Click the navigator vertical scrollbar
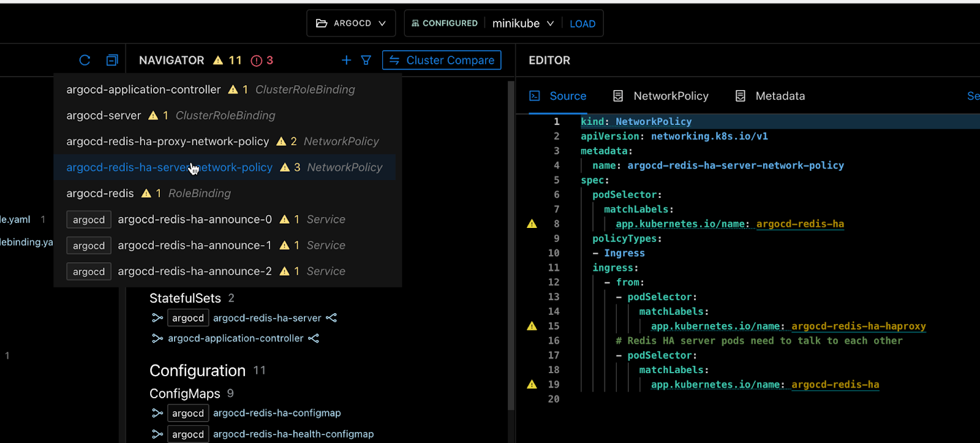 pyautogui.click(x=511, y=245)
